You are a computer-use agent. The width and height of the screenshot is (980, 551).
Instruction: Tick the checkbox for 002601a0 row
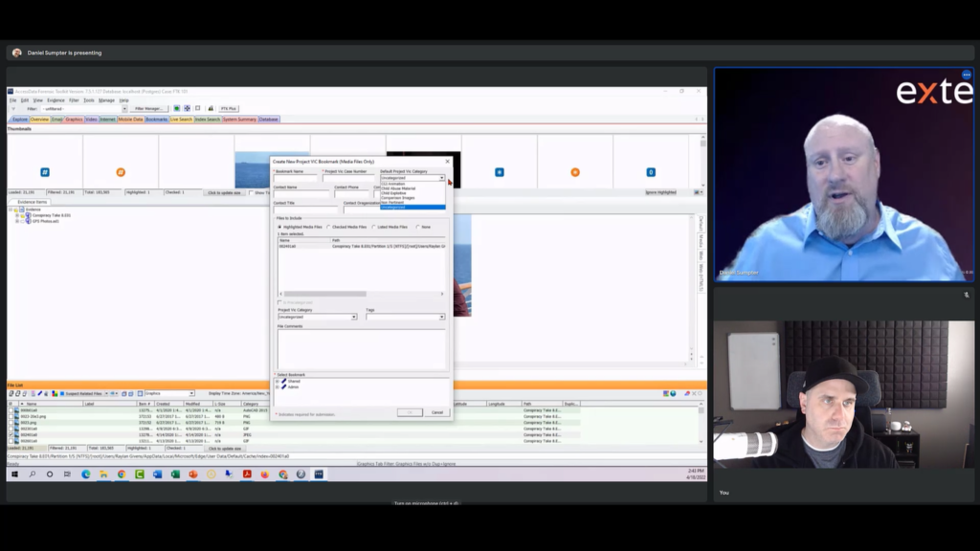point(11,441)
